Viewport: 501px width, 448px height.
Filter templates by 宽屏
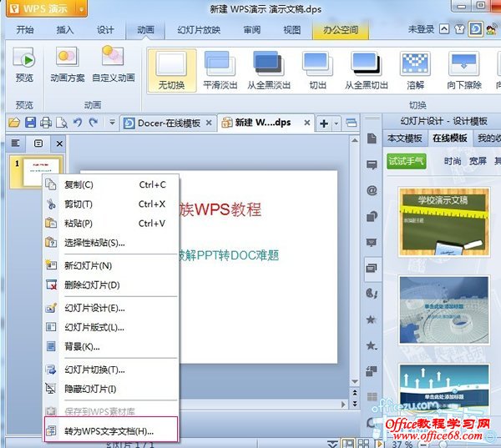[x=478, y=161]
